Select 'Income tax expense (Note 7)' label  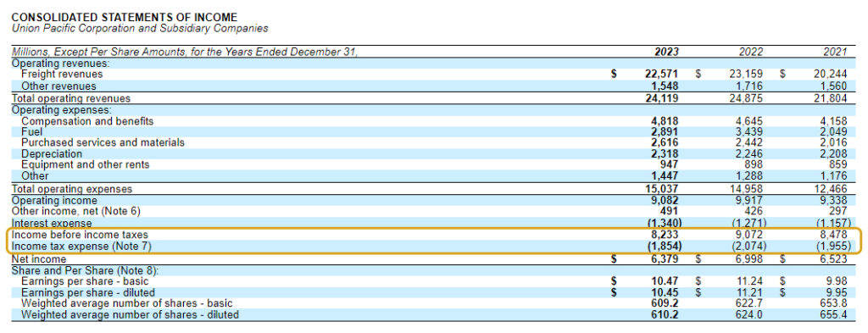pyautogui.click(x=81, y=247)
